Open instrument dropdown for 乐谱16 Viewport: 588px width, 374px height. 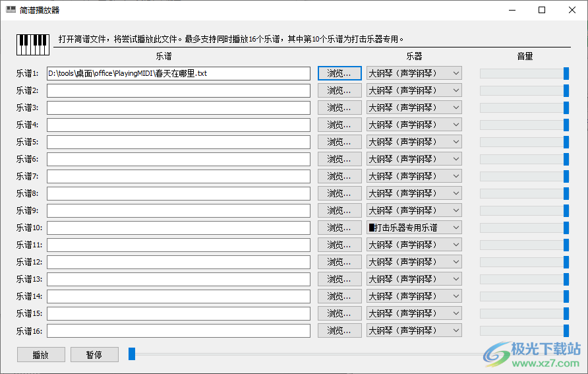click(414, 330)
